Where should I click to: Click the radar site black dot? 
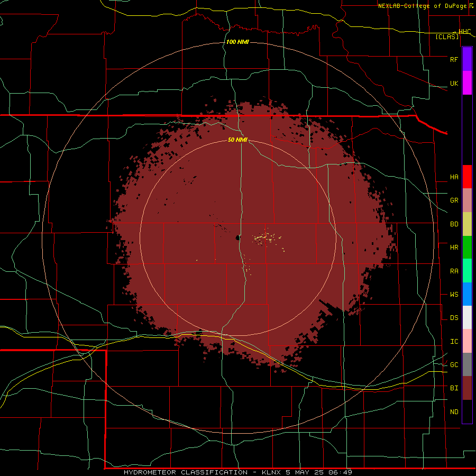(237, 237)
